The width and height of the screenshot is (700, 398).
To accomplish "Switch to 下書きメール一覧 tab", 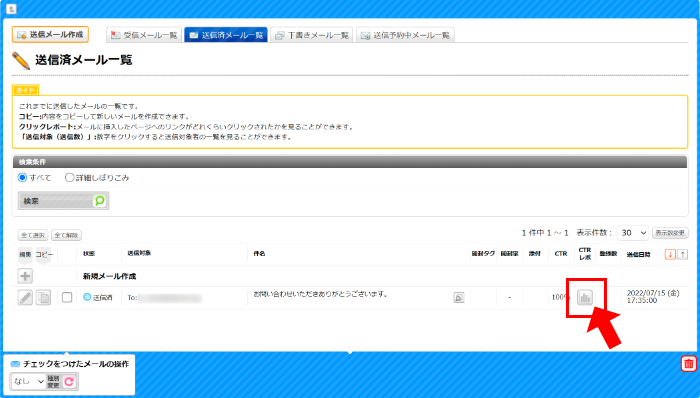I will (312, 35).
